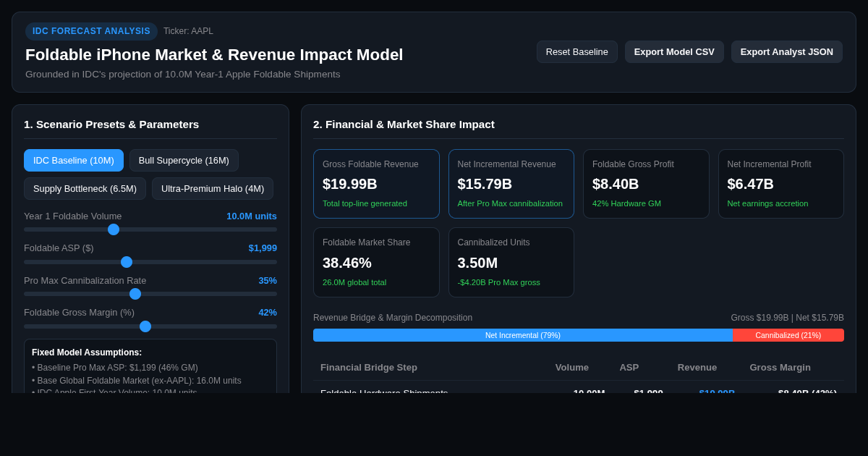The width and height of the screenshot is (868, 456).
Task: Click the $1,999 ASP value
Action: [263, 248]
